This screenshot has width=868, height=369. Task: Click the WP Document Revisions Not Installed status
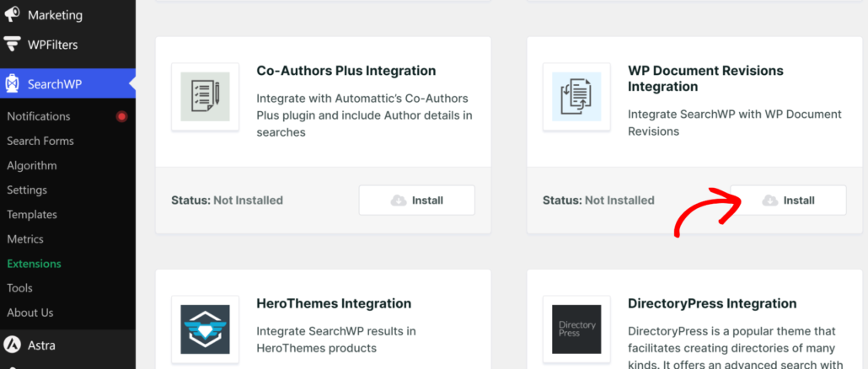(619, 201)
